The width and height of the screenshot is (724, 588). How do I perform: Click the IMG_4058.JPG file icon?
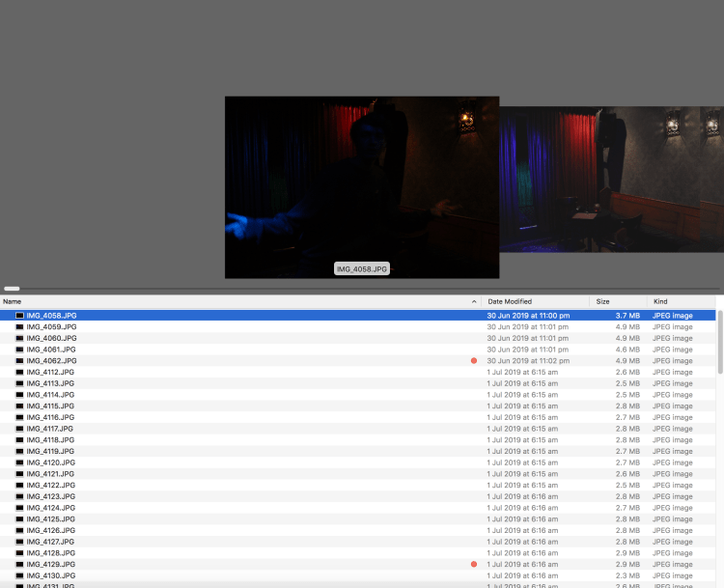tap(19, 316)
